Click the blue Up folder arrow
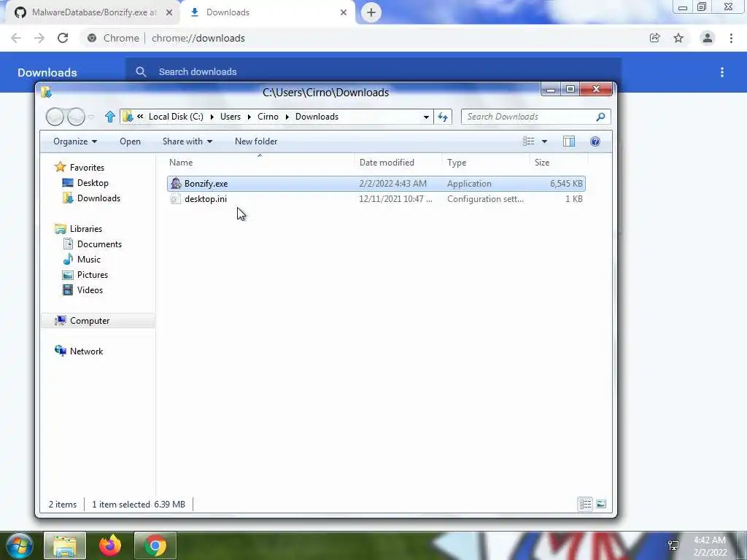Viewport: 747px width, 560px height. (110, 117)
